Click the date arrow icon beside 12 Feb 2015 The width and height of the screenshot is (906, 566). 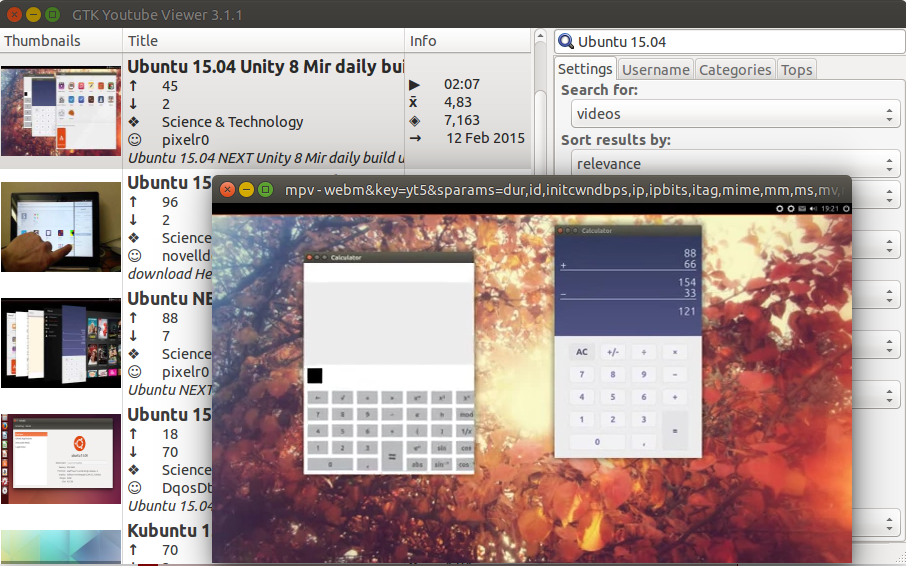[x=415, y=139]
